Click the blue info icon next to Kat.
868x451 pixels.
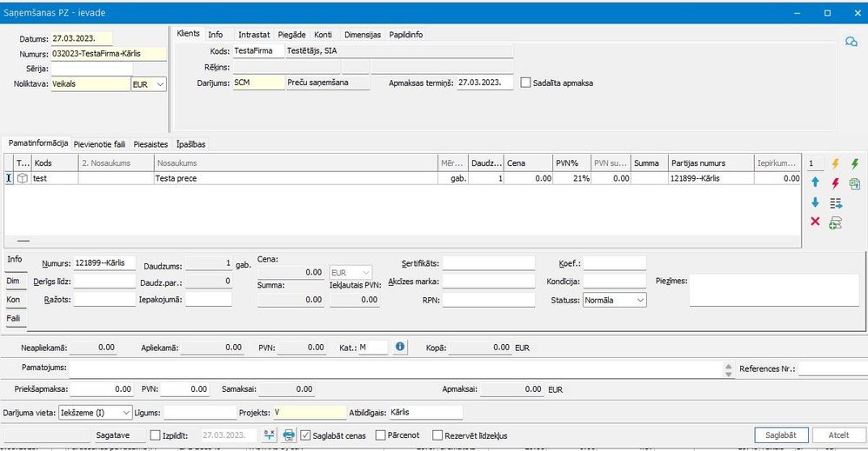[x=400, y=347]
